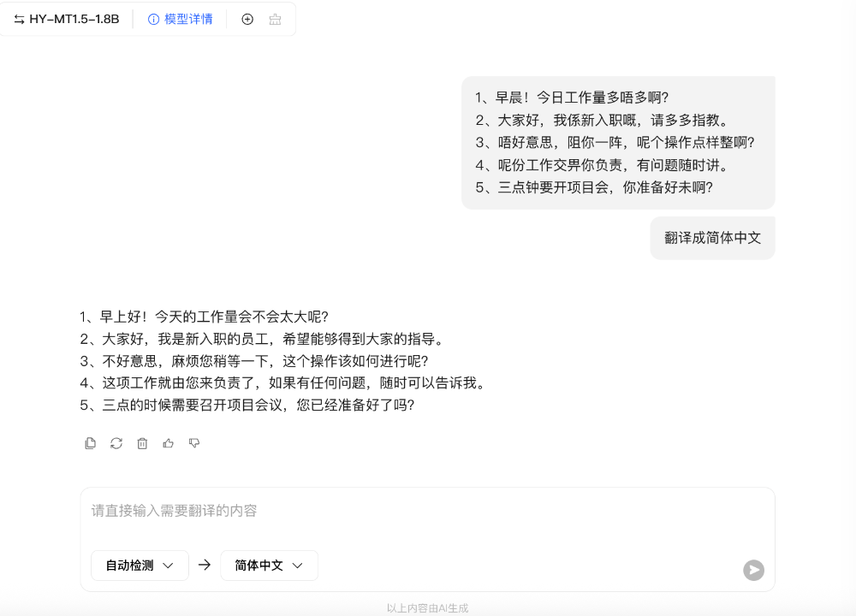Clear the conversation using the broom icon

274,18
